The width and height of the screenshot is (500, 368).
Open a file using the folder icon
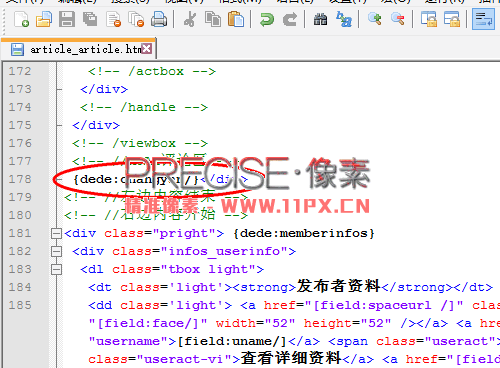click(44, 19)
